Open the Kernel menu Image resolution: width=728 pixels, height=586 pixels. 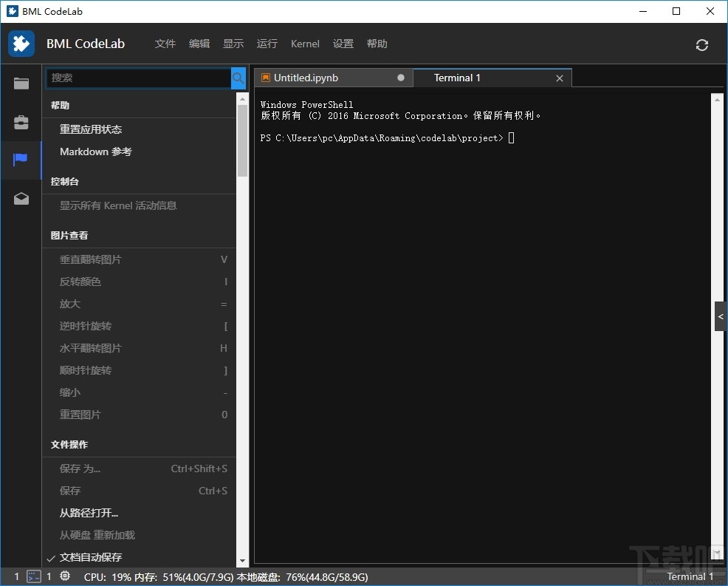click(x=305, y=44)
